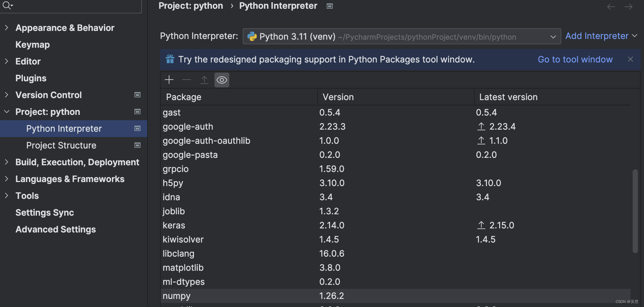Click the package list vertical scrollbar
Image resolution: width=644 pixels, height=307 pixels.
(635, 211)
